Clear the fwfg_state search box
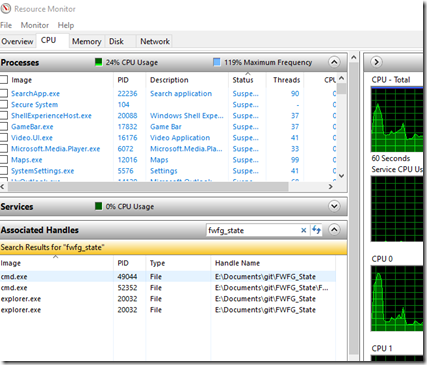 pyautogui.click(x=303, y=230)
